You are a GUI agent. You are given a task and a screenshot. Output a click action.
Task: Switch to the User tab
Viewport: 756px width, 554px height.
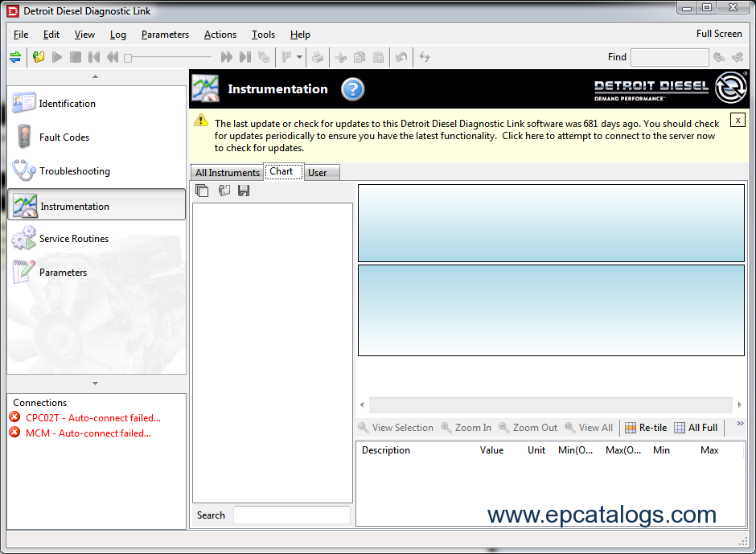(321, 173)
